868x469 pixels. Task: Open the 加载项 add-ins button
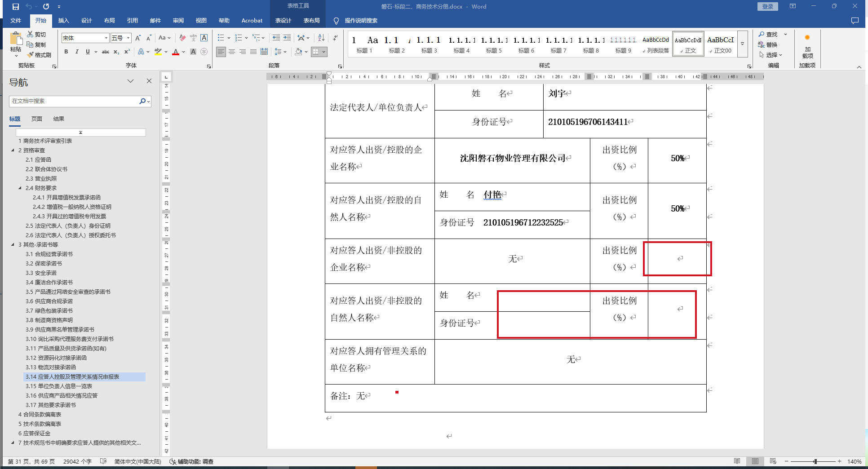(x=807, y=47)
